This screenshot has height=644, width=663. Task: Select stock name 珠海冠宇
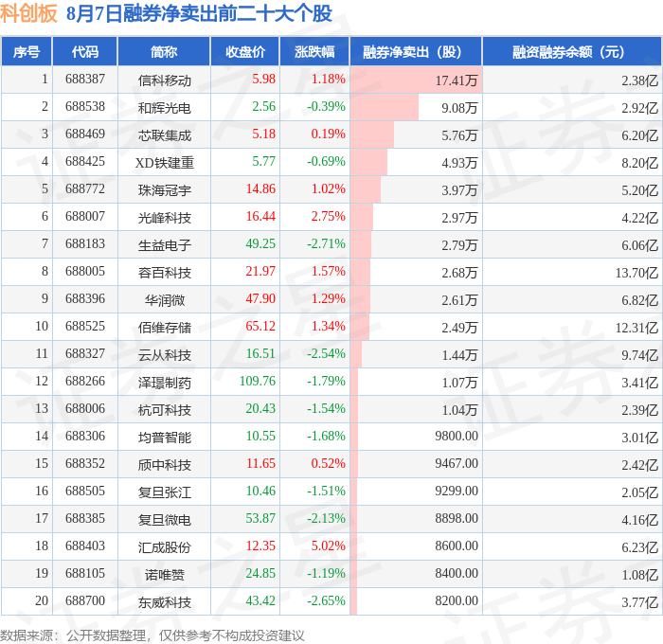[x=165, y=190]
